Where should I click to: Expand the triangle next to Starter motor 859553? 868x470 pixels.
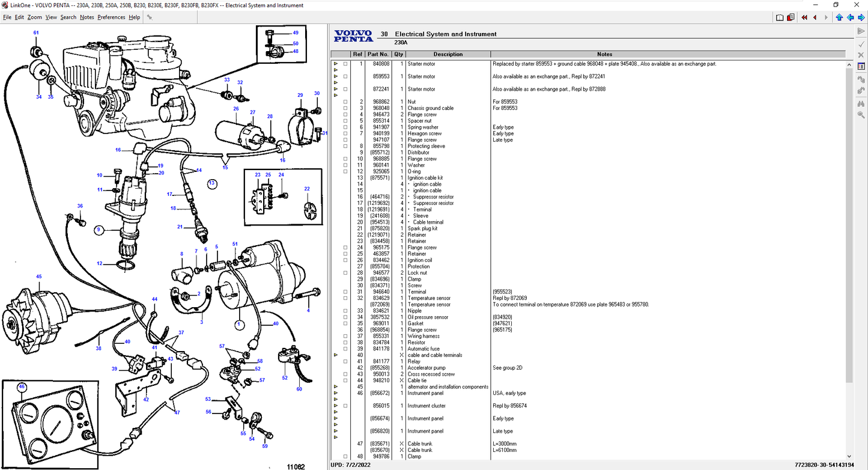(x=336, y=76)
